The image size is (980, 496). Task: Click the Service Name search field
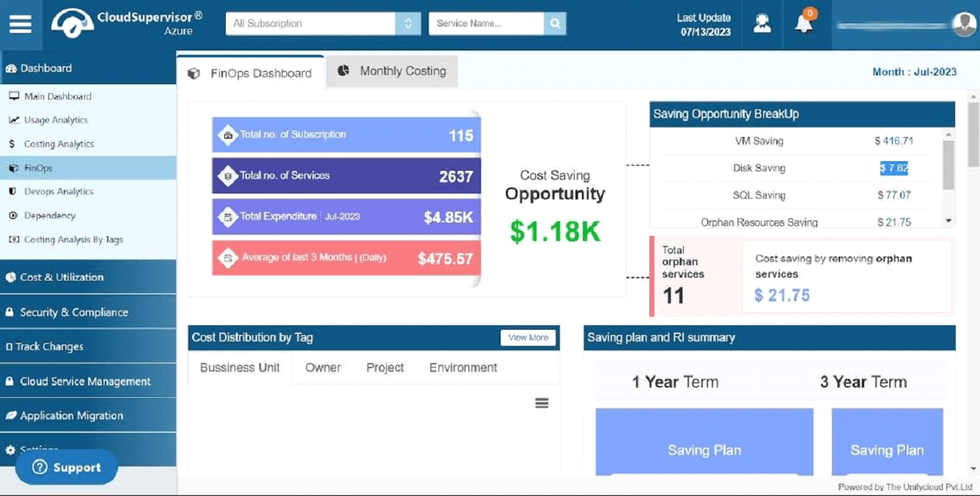coord(486,23)
